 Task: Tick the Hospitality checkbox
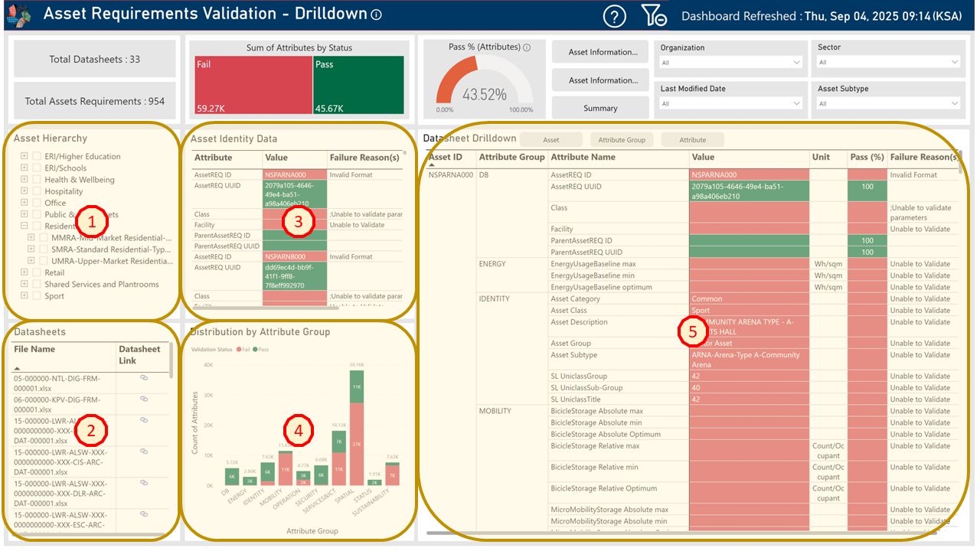37,191
